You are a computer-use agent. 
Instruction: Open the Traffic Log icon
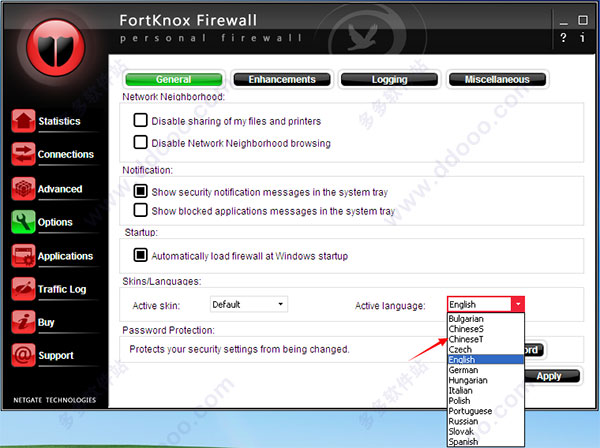23,289
